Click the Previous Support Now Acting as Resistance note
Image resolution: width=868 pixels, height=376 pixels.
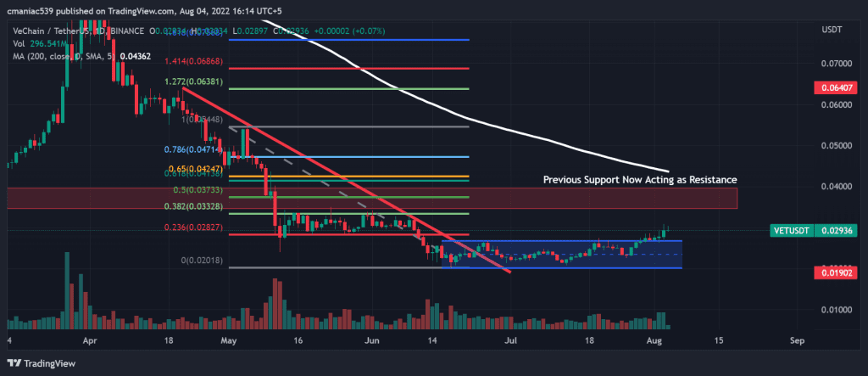tap(640, 180)
